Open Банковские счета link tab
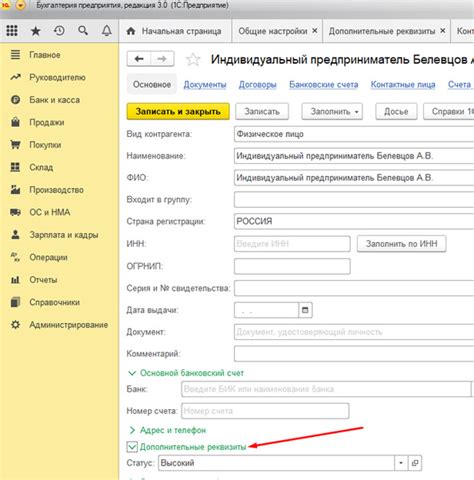Image resolution: width=474 pixels, height=480 pixels. (324, 85)
